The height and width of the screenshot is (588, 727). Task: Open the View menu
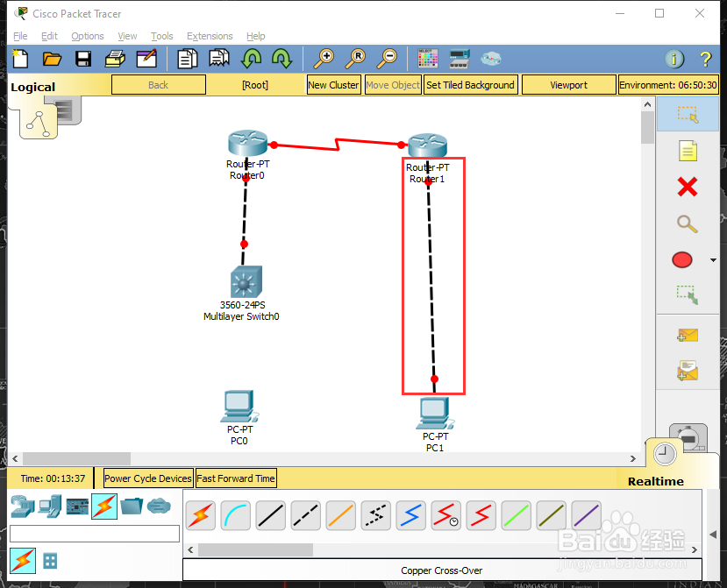click(127, 36)
